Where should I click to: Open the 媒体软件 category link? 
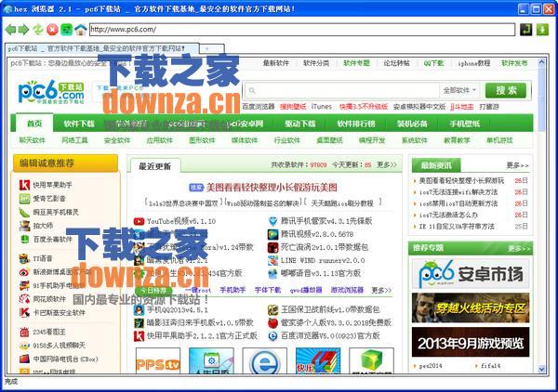[244, 140]
